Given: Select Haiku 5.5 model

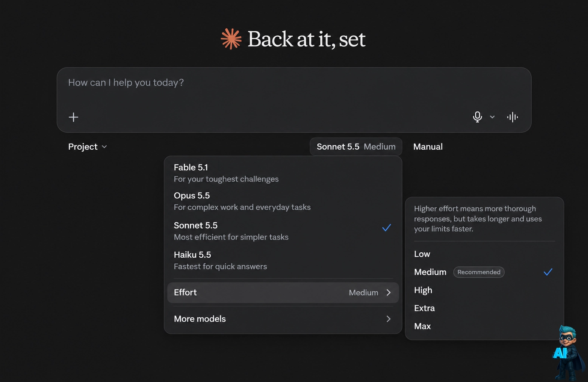Looking at the screenshot, I should [x=283, y=260].
